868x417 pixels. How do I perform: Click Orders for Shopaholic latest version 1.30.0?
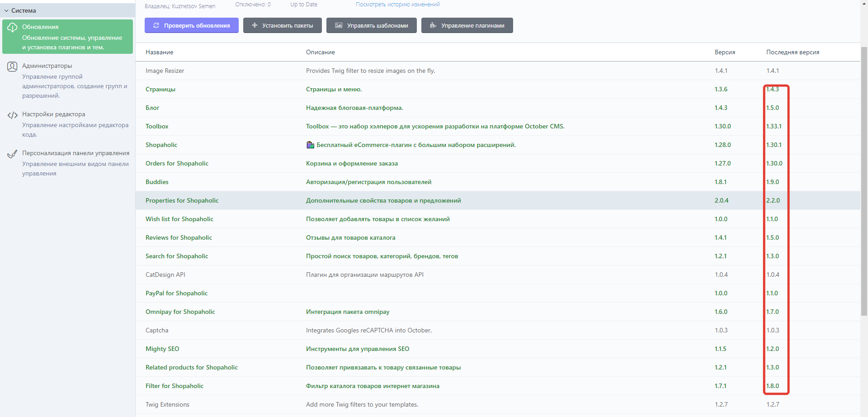pos(774,163)
